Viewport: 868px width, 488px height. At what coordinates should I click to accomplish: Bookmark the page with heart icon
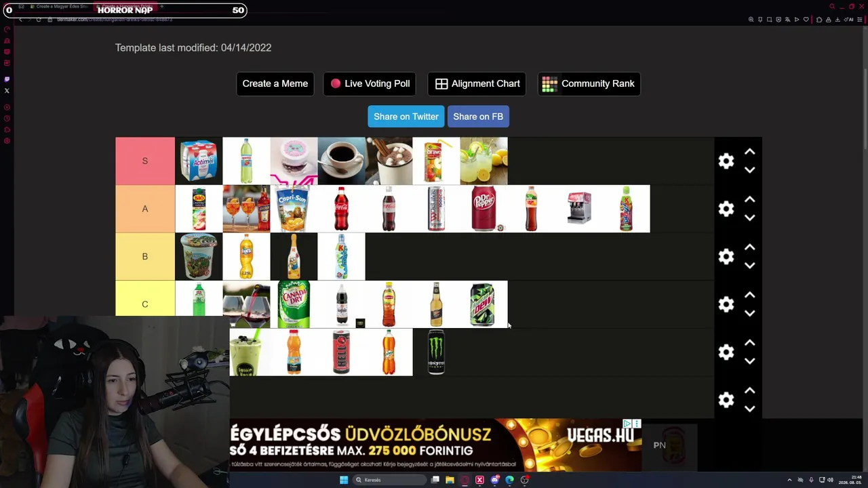click(806, 20)
